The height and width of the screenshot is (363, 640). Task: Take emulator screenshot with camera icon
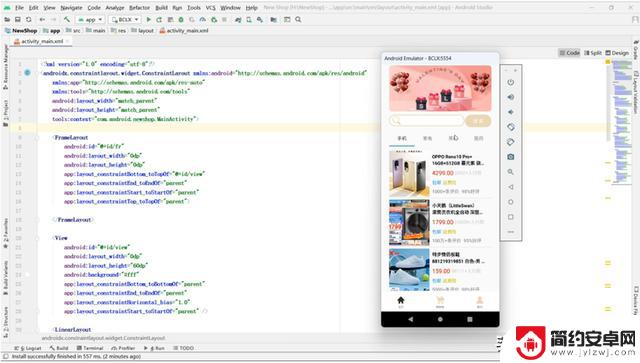[511, 157]
